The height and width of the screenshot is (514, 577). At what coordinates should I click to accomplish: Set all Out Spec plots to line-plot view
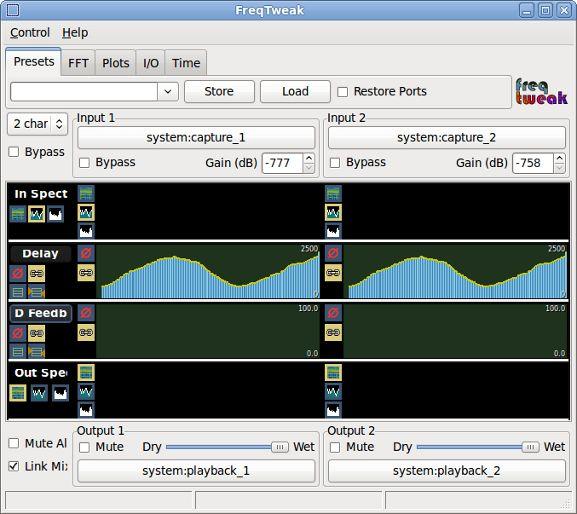click(x=39, y=393)
